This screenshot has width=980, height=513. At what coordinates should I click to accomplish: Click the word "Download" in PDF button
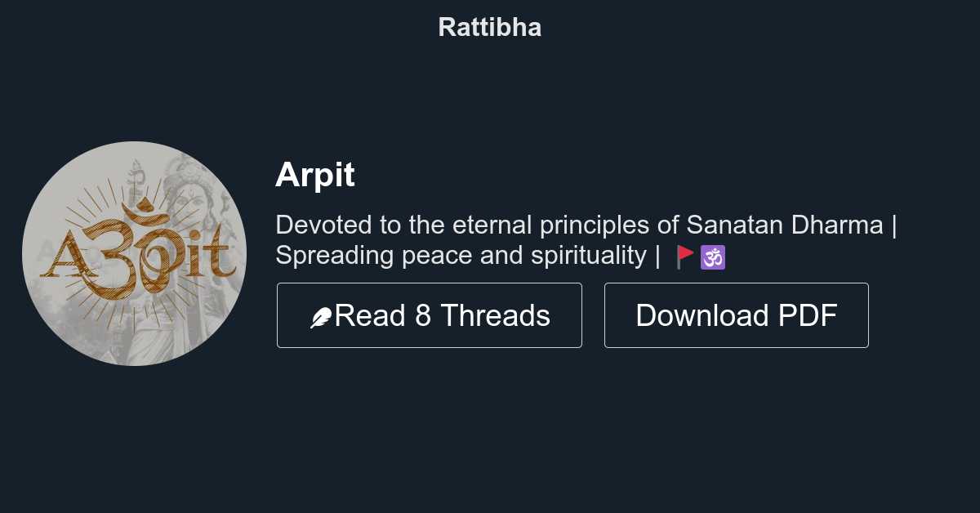pyautogui.click(x=702, y=315)
